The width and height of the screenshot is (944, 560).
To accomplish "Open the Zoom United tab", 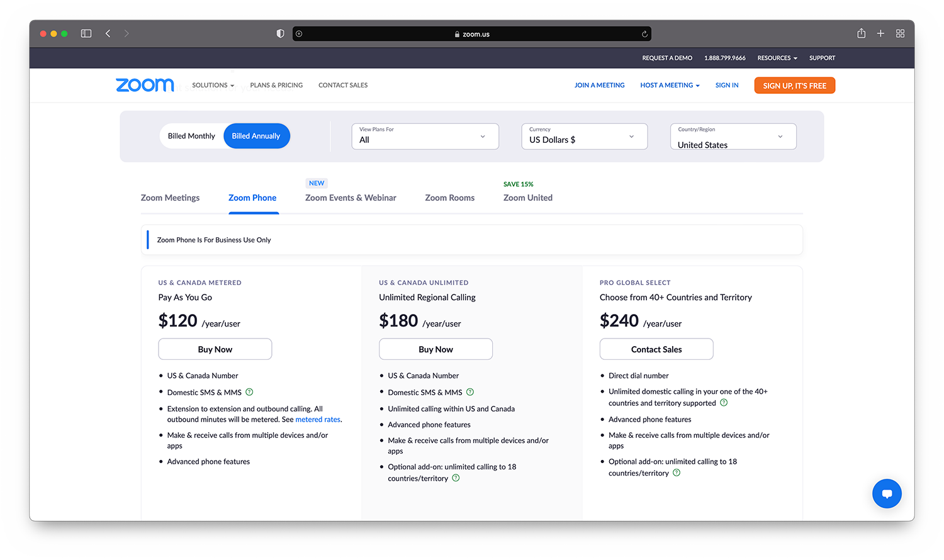I will 528,198.
